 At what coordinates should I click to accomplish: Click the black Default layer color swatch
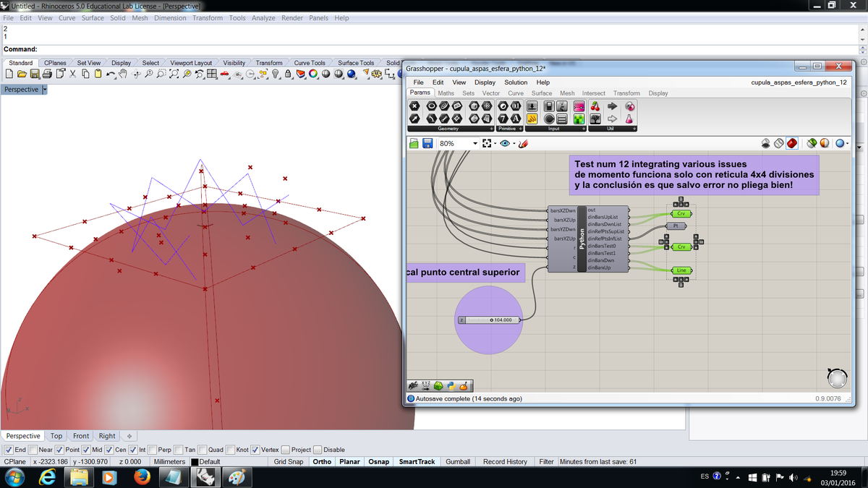195,461
